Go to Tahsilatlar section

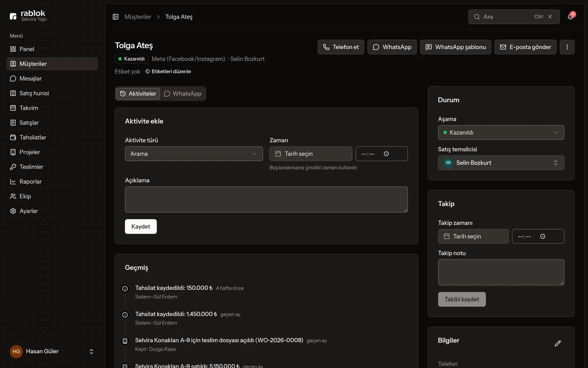(x=52, y=137)
